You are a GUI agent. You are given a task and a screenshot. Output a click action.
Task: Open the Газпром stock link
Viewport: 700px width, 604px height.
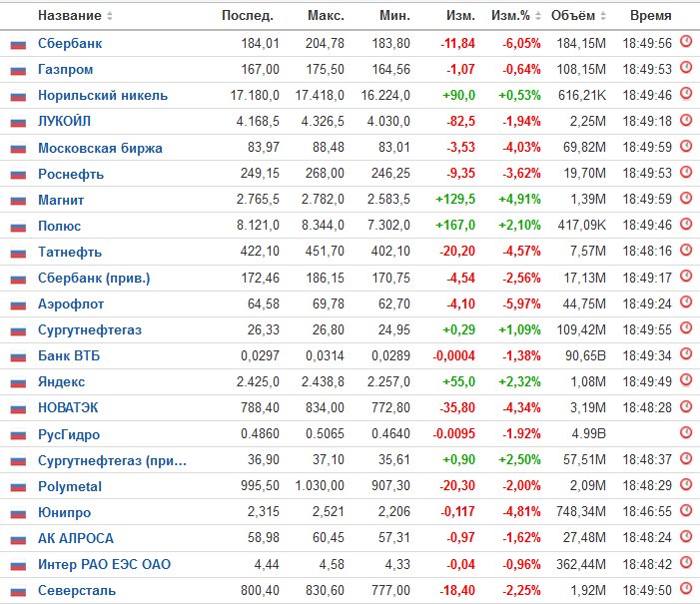[66, 69]
